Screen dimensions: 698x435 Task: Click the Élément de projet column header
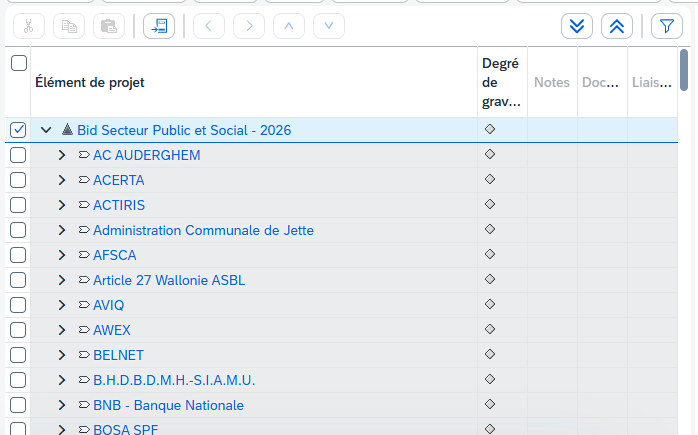(90, 82)
